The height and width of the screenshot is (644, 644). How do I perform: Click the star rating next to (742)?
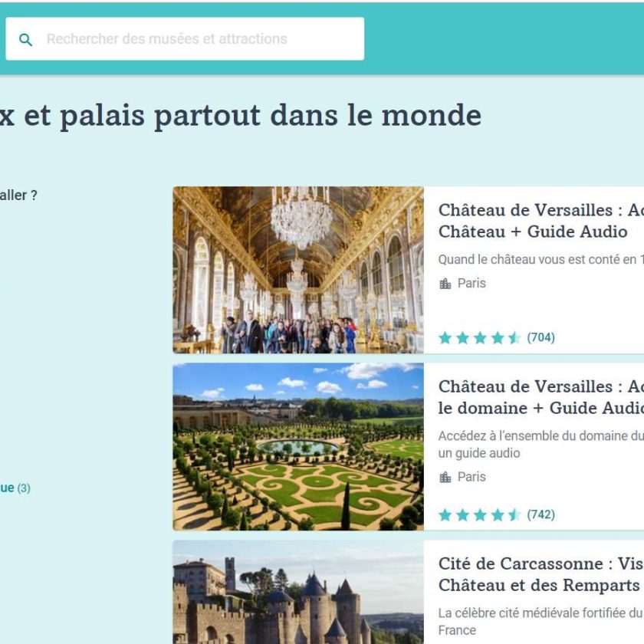(x=480, y=515)
